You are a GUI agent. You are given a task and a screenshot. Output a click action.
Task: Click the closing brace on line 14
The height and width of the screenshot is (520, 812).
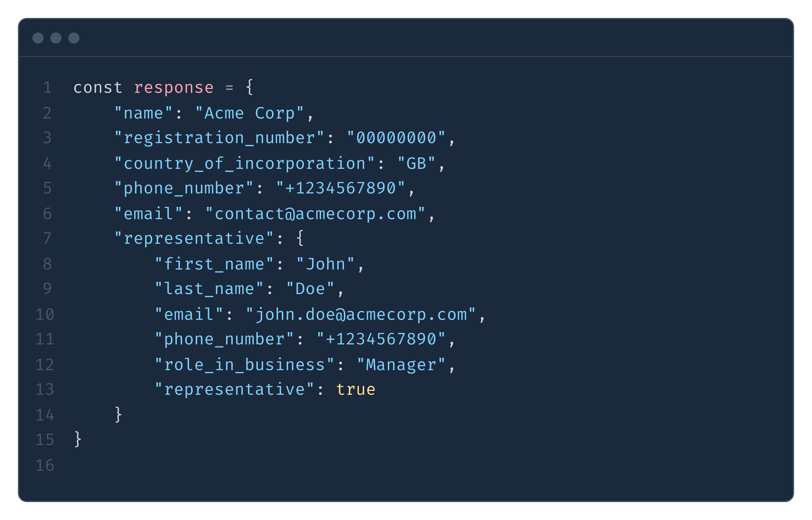(118, 414)
